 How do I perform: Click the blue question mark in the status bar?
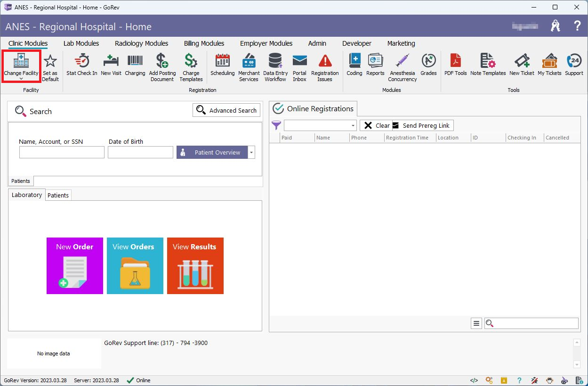519,380
